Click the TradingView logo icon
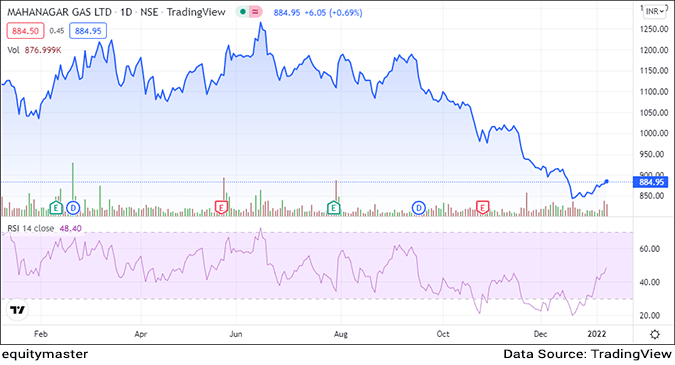The width and height of the screenshot is (675, 365). pos(17,310)
